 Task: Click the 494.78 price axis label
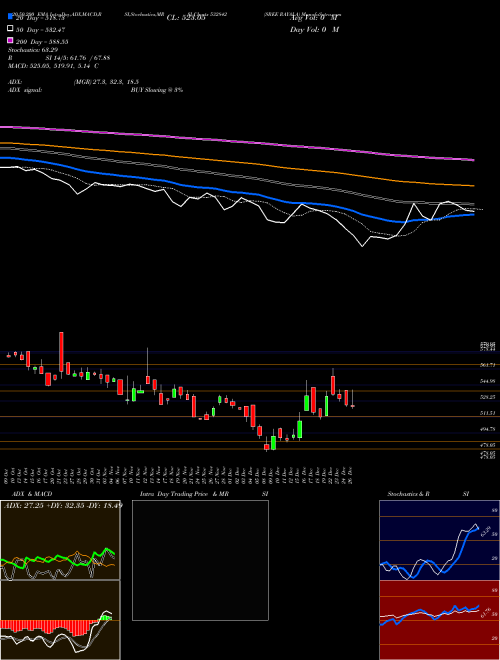[489, 429]
